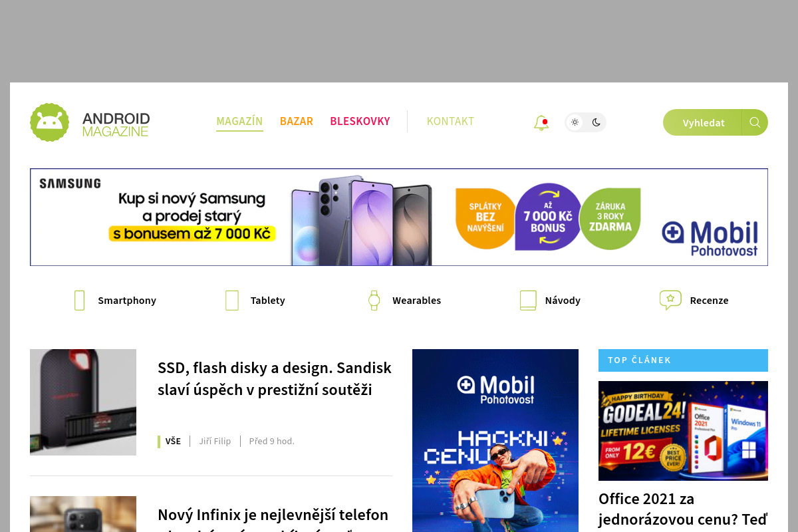Image resolution: width=798 pixels, height=532 pixels.
Task: Focus the Vyhledat search field
Action: click(703, 122)
